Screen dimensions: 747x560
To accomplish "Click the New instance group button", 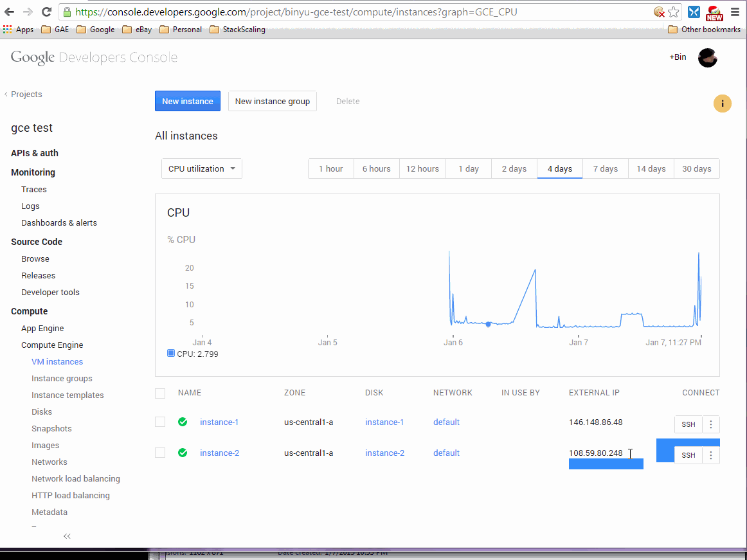I will click(273, 101).
